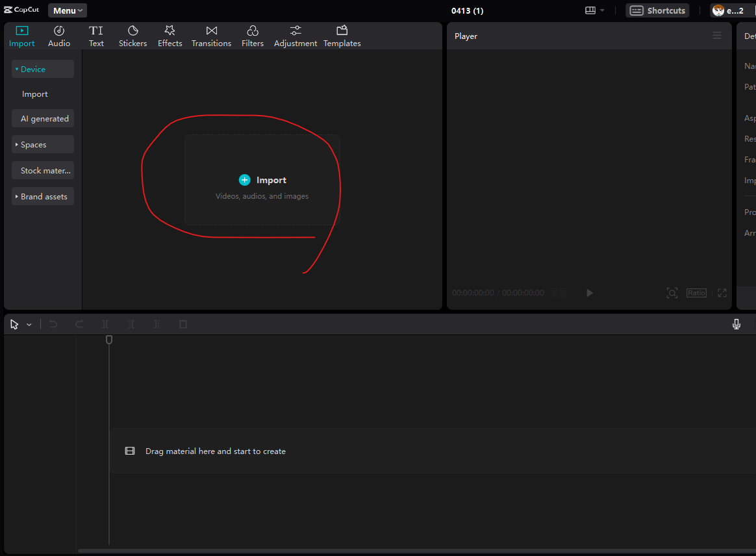Click the timeline horizontal scrollbar

click(416, 551)
